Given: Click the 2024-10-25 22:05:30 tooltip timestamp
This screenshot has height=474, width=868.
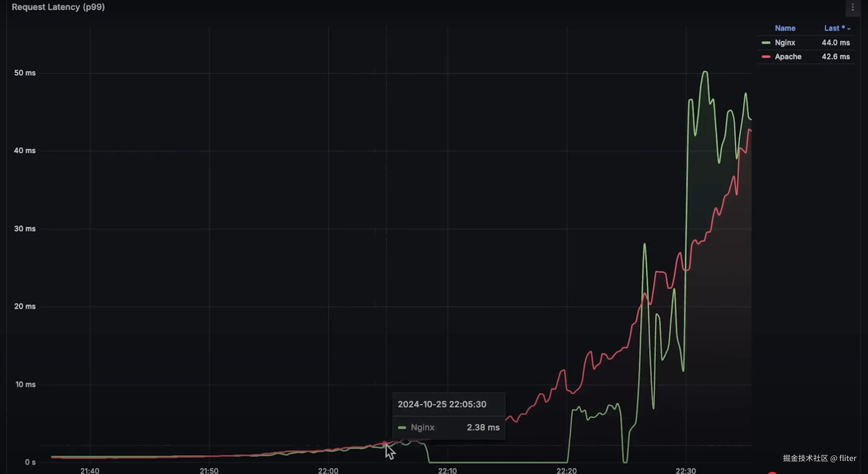Looking at the screenshot, I should [x=442, y=404].
